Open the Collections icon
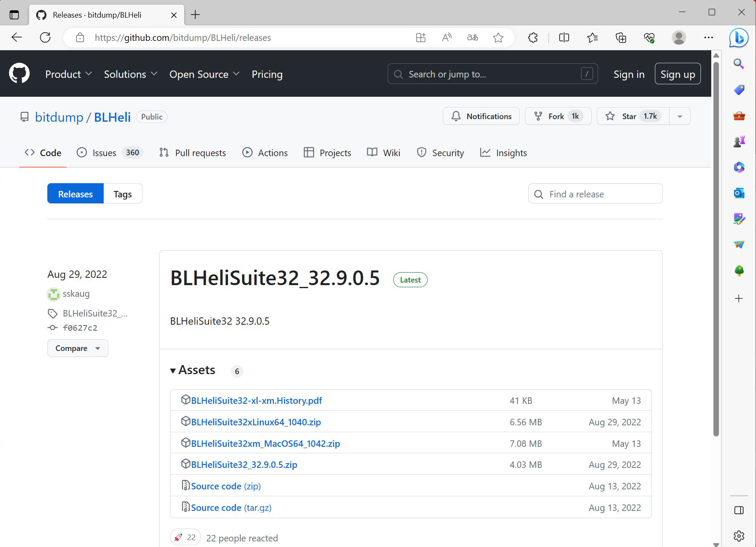The height and width of the screenshot is (547, 756). pyautogui.click(x=621, y=37)
